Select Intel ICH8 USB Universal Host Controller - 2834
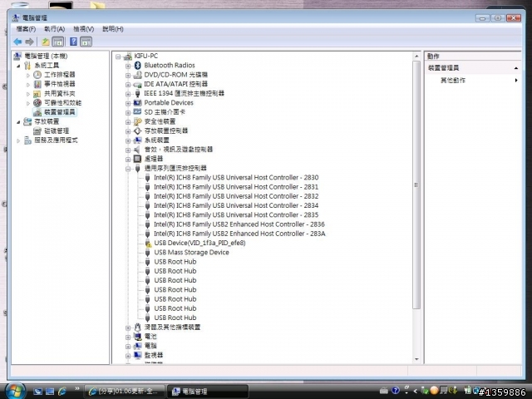The image size is (532, 399). tap(236, 205)
